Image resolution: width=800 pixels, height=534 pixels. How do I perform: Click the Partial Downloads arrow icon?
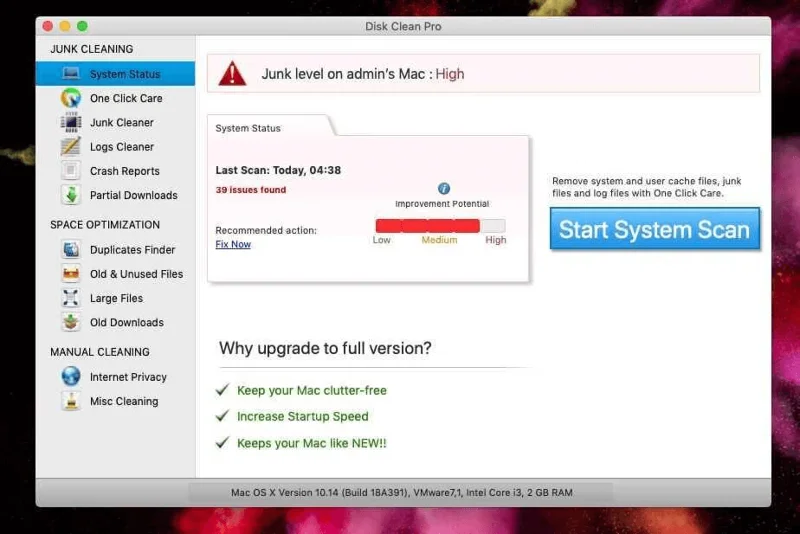click(71, 195)
